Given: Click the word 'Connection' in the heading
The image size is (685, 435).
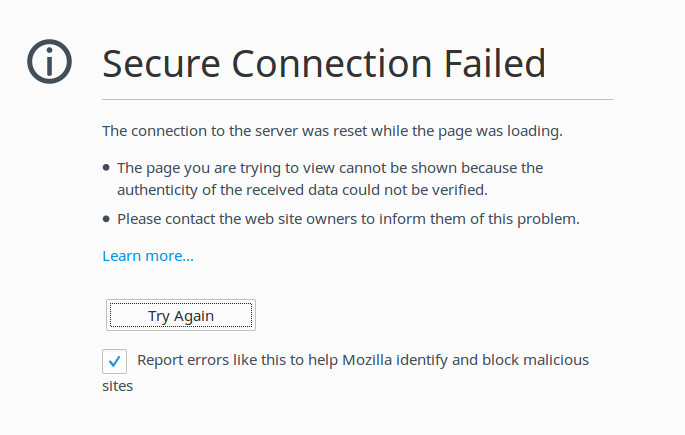Looking at the screenshot, I should [x=332, y=64].
